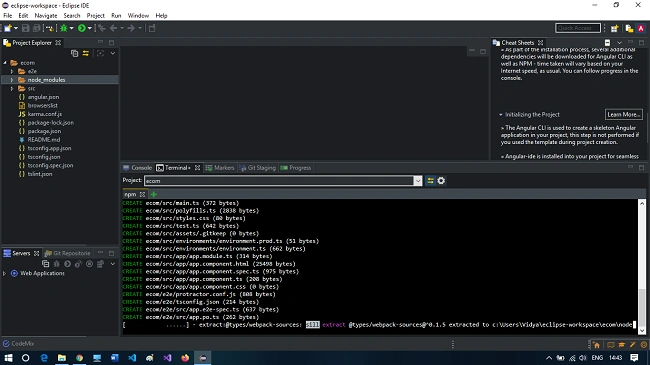650x365 pixels.
Task: Close the npm terminal tab
Action: 143,194
